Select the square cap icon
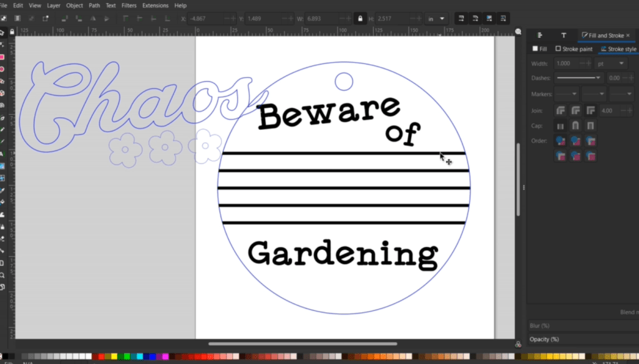The width and height of the screenshot is (639, 364). (x=590, y=126)
